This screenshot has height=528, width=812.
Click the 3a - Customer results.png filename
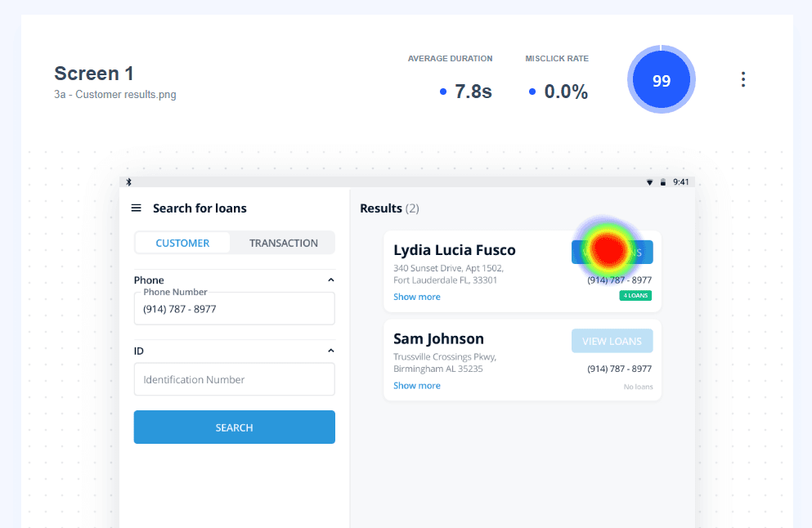point(115,95)
